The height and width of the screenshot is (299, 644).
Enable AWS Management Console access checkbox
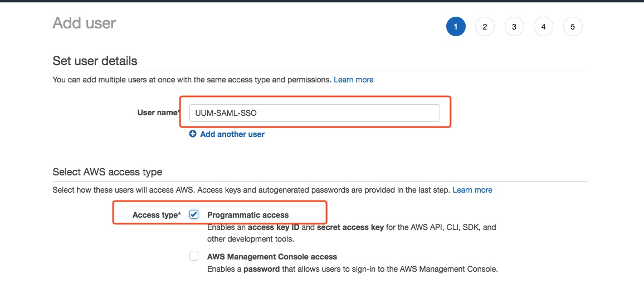pos(194,256)
